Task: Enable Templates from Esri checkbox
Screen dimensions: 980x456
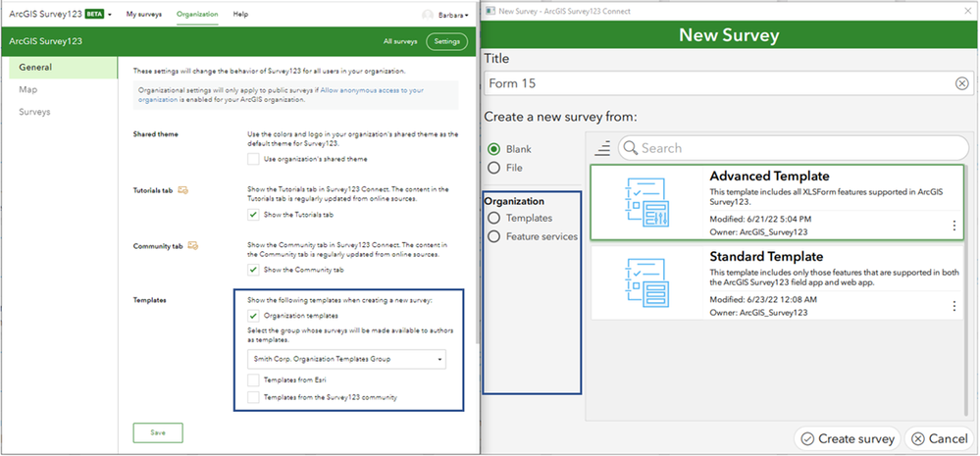Action: (253, 380)
